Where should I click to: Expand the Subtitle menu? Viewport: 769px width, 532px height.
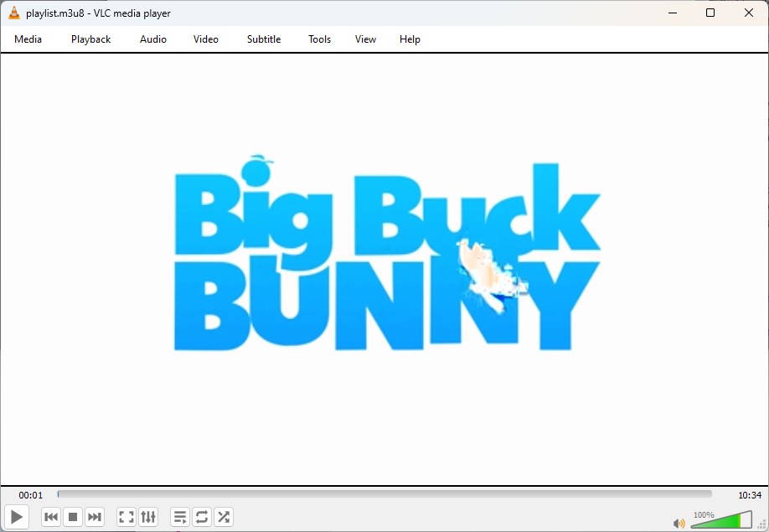coord(264,39)
